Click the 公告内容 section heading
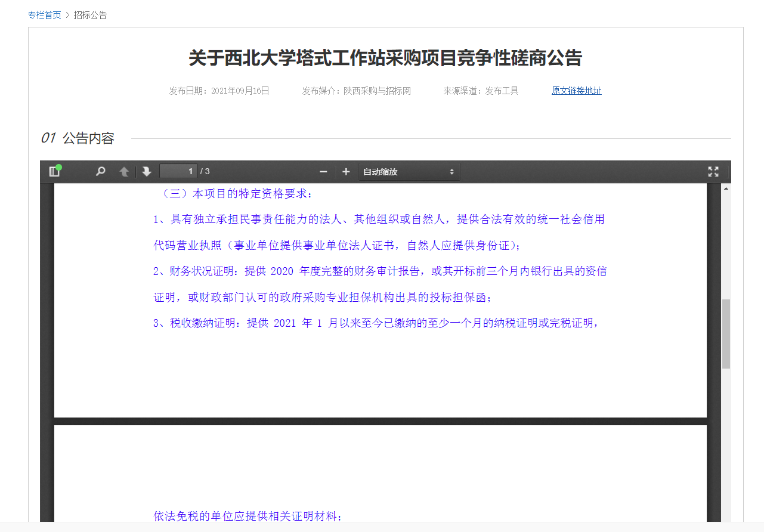 tap(88, 138)
